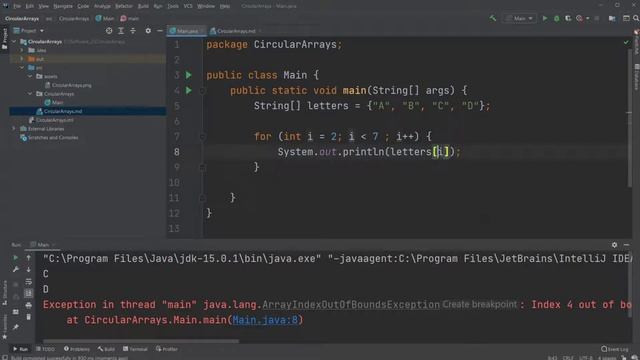The image size is (640, 360).
Task: Close the Main tab in Run panel
Action: [53, 245]
